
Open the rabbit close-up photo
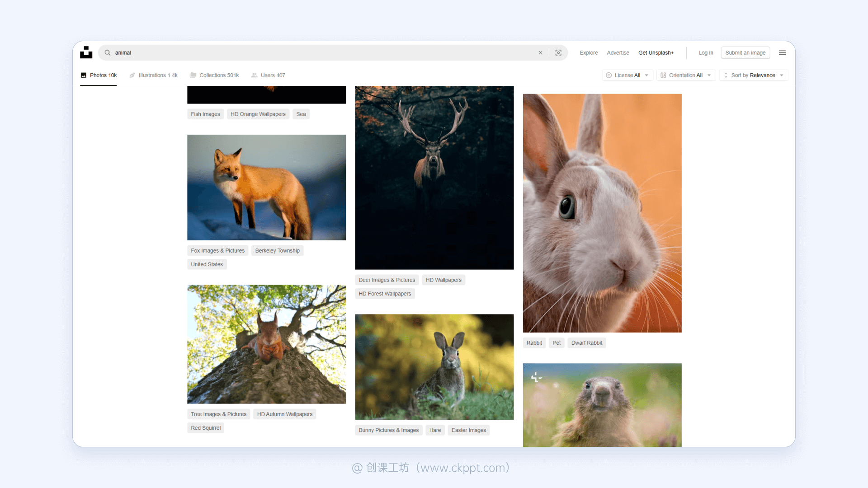602,213
